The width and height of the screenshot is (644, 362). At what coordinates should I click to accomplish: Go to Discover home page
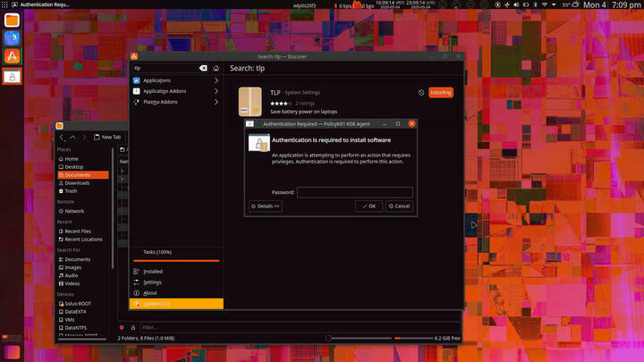[x=216, y=68]
